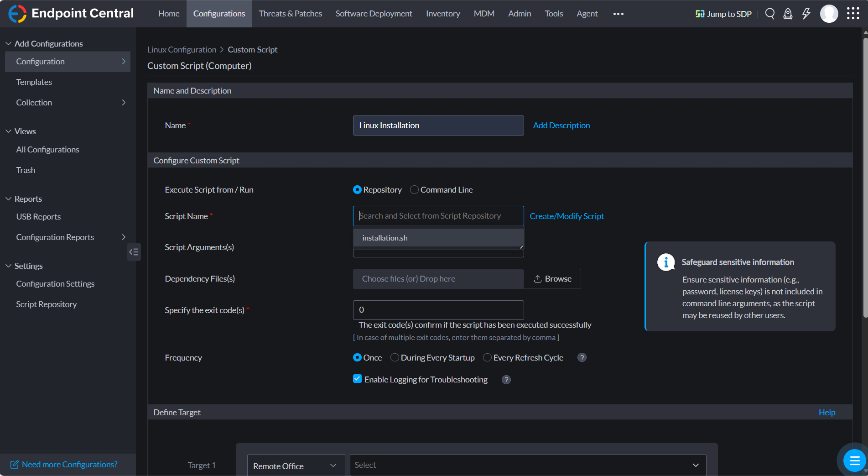Open the search magnifier icon in header
The image size is (868, 476).
click(x=769, y=14)
